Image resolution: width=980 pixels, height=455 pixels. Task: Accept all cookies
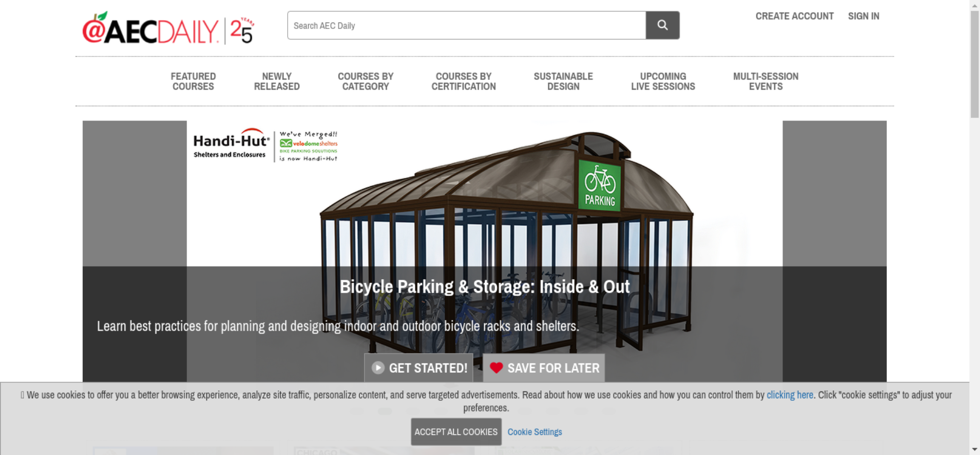pos(456,431)
